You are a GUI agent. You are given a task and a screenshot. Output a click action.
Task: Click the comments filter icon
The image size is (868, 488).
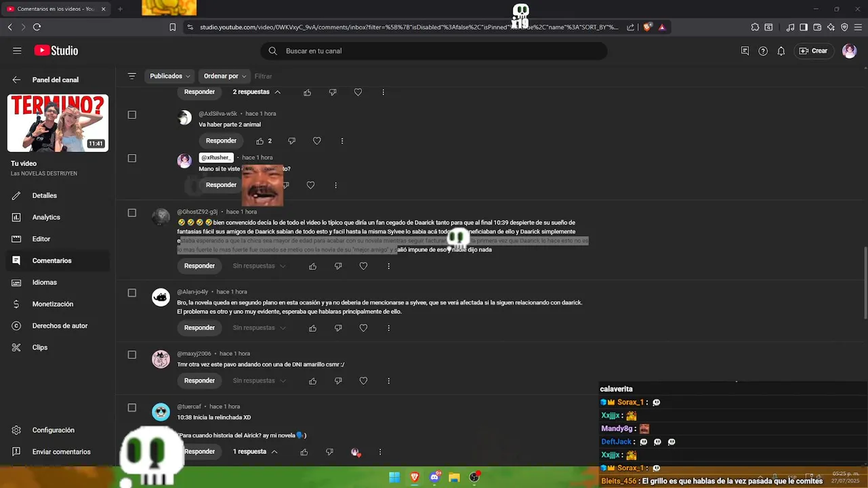(132, 76)
